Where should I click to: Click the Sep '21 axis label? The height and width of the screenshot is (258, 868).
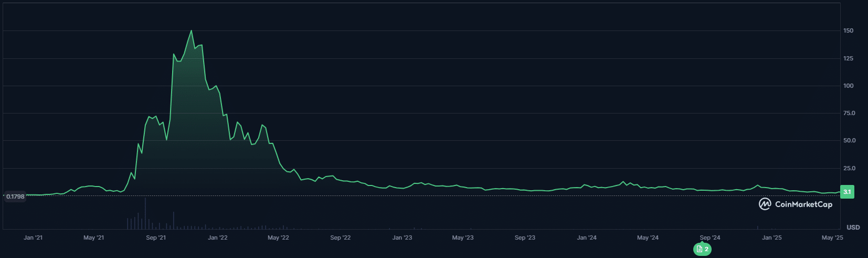(156, 238)
